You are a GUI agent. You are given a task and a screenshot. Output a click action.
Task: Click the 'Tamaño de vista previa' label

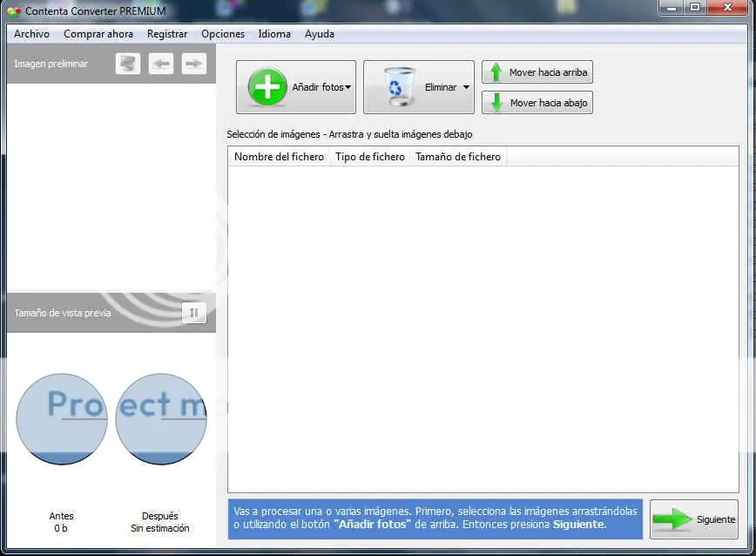63,313
